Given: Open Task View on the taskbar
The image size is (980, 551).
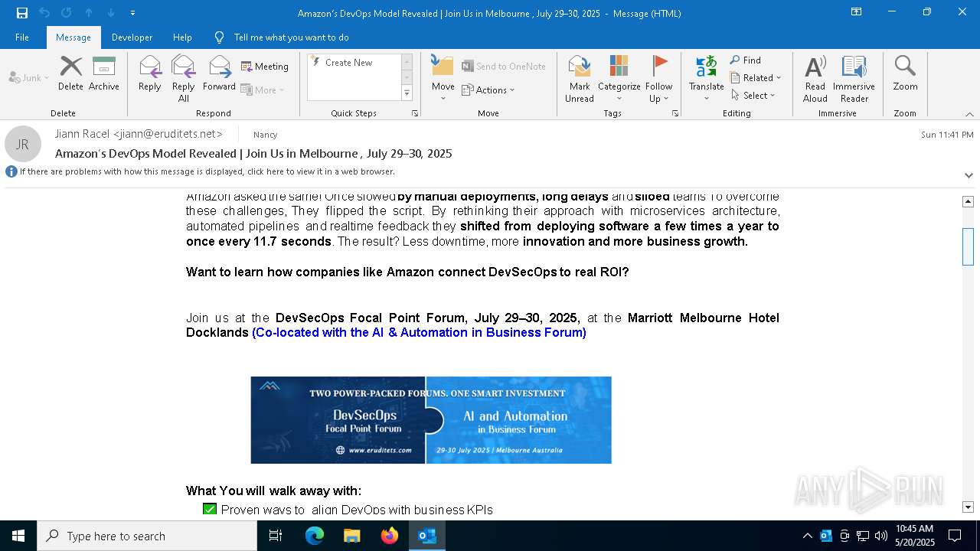Looking at the screenshot, I should coord(276,536).
